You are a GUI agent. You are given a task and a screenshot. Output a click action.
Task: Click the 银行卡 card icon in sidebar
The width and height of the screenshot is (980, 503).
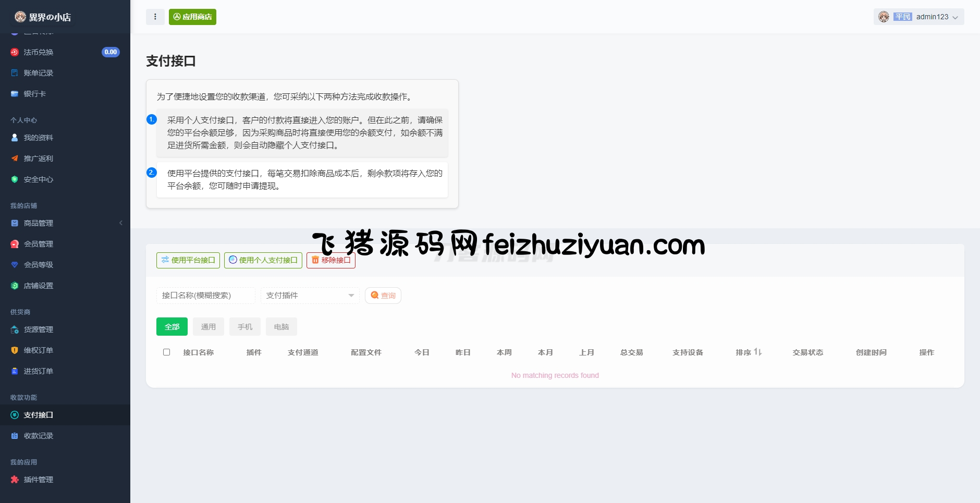(x=15, y=94)
